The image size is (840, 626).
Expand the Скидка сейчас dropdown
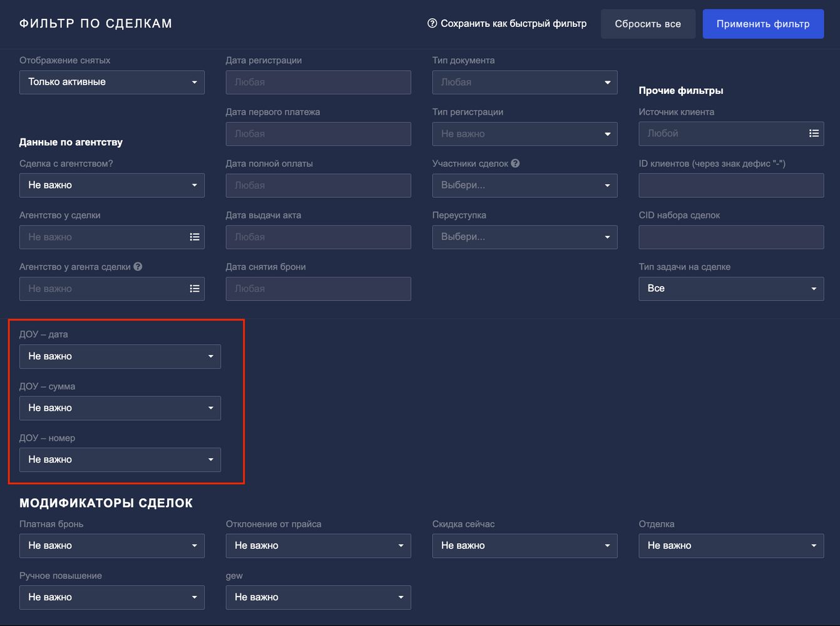525,546
